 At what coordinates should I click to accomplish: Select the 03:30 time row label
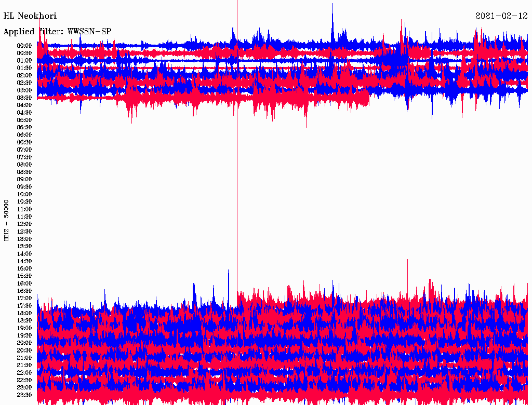click(24, 98)
